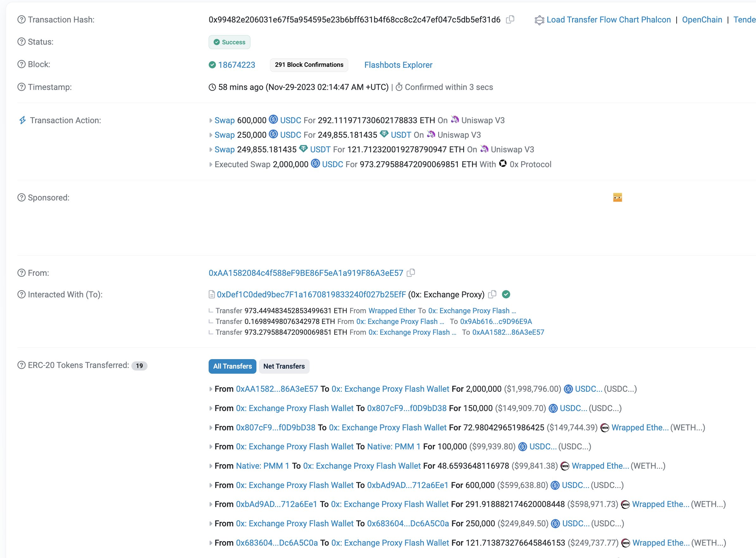This screenshot has height=558, width=756.
Task: Click the 19 transfers count badge
Action: [x=139, y=366]
